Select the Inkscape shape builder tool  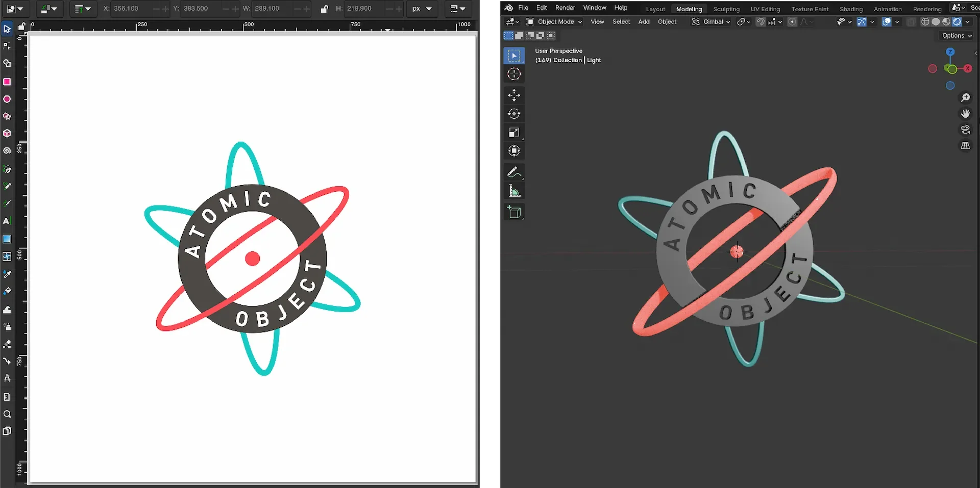click(7, 64)
